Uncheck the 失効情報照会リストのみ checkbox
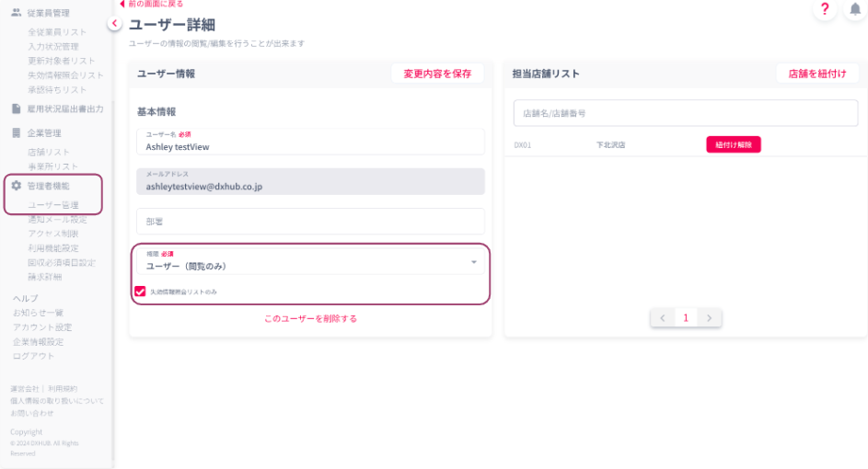Screen dimensions: 868x469 pyautogui.click(x=140, y=292)
